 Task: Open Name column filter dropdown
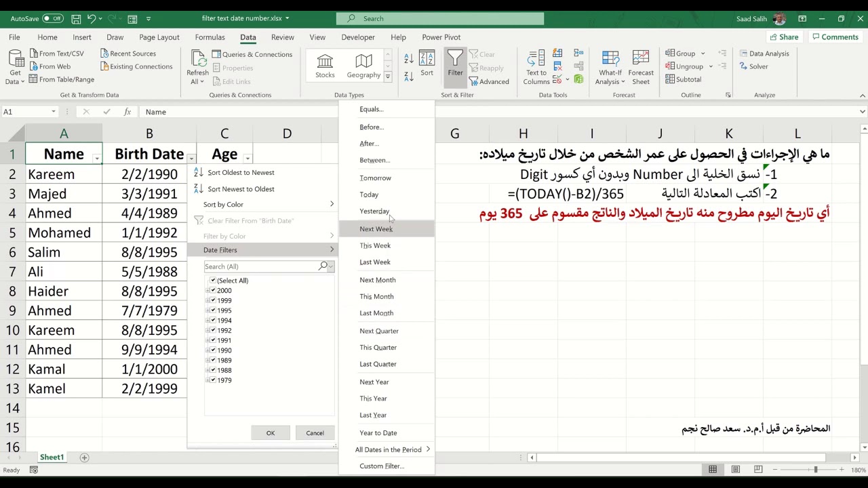coord(97,158)
